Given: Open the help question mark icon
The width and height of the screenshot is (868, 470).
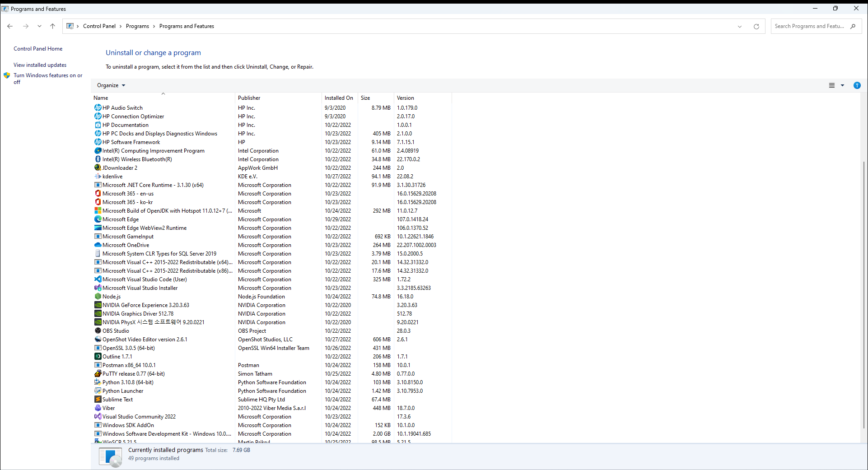Looking at the screenshot, I should click(x=857, y=85).
